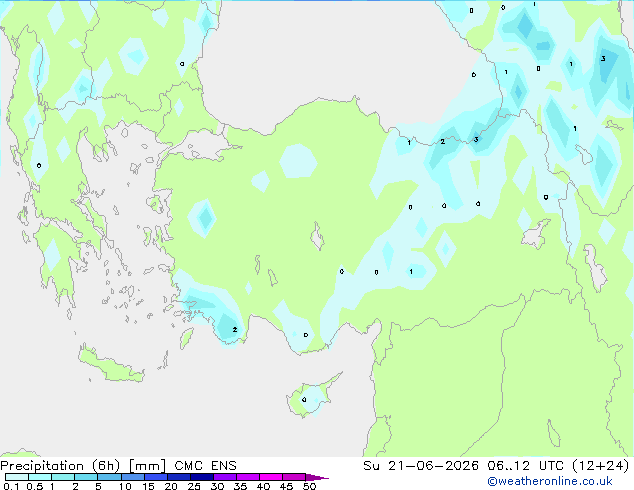Click the 40 mm magenta legend swatch
This screenshot has height=490, width=634.
271,477
